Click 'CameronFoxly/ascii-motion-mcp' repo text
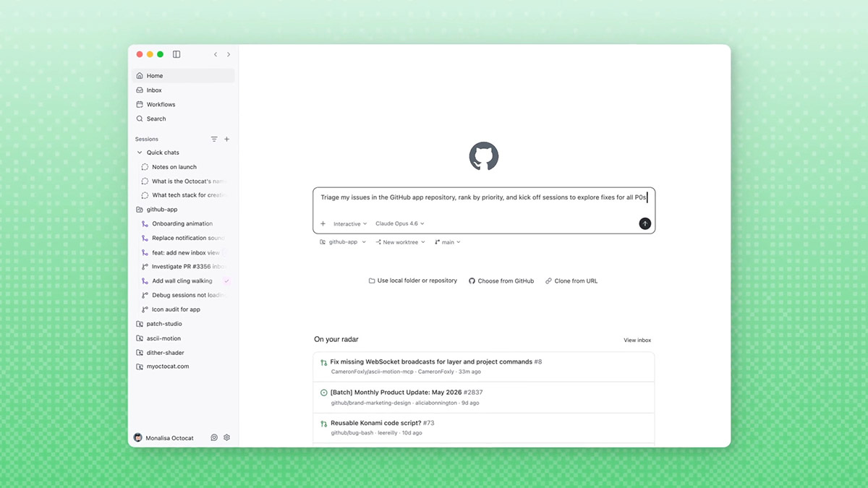The height and width of the screenshot is (488, 868). click(x=373, y=372)
